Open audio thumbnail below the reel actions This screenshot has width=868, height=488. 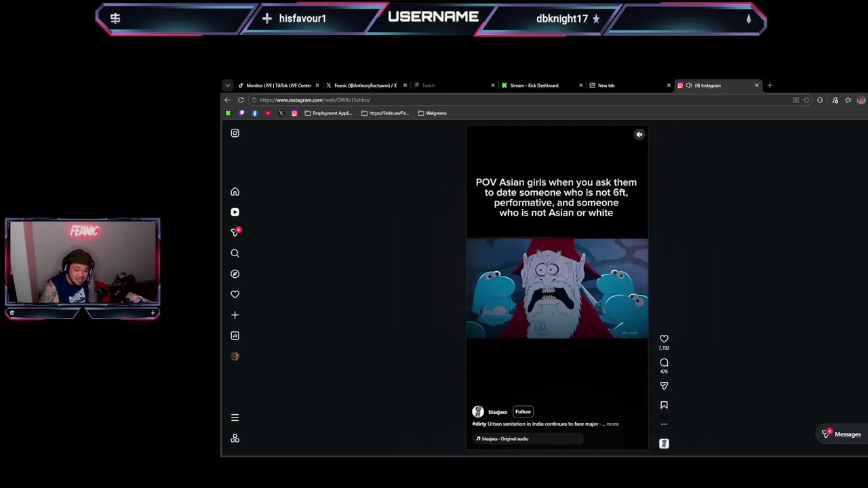click(x=664, y=443)
